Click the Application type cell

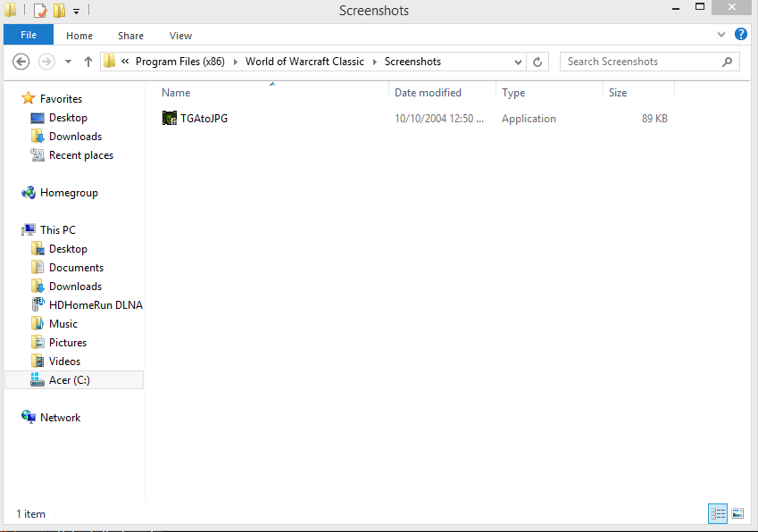click(529, 119)
